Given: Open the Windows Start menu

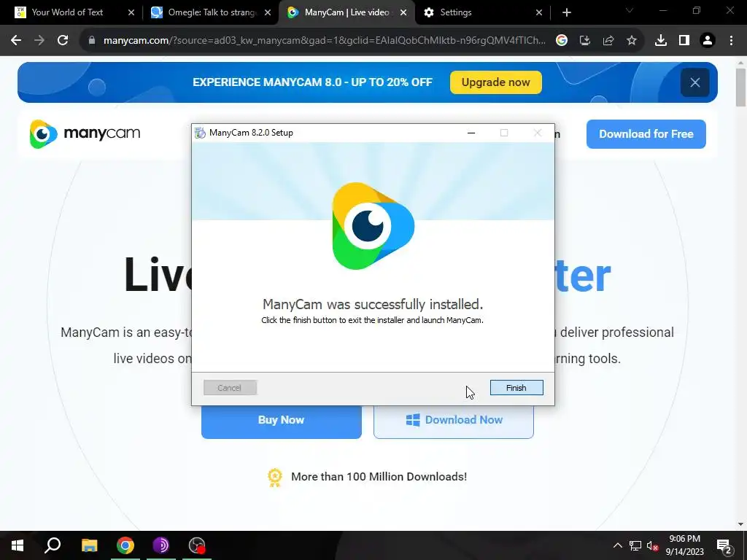Looking at the screenshot, I should 18,545.
